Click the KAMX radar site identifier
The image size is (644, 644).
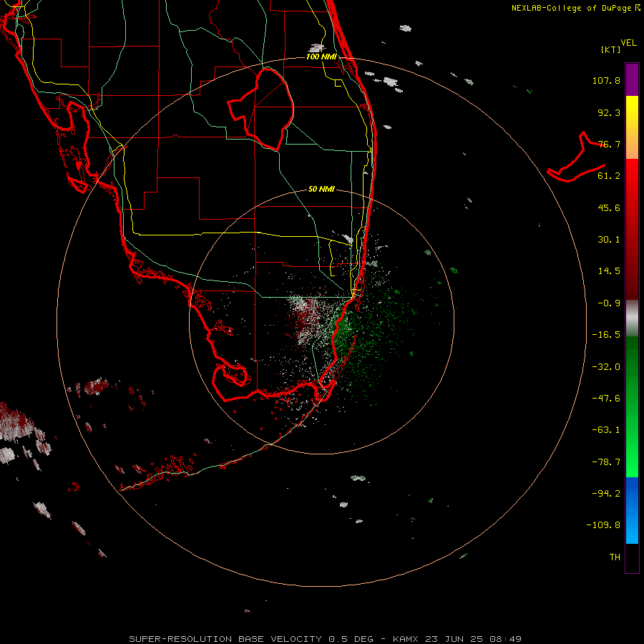[406, 639]
